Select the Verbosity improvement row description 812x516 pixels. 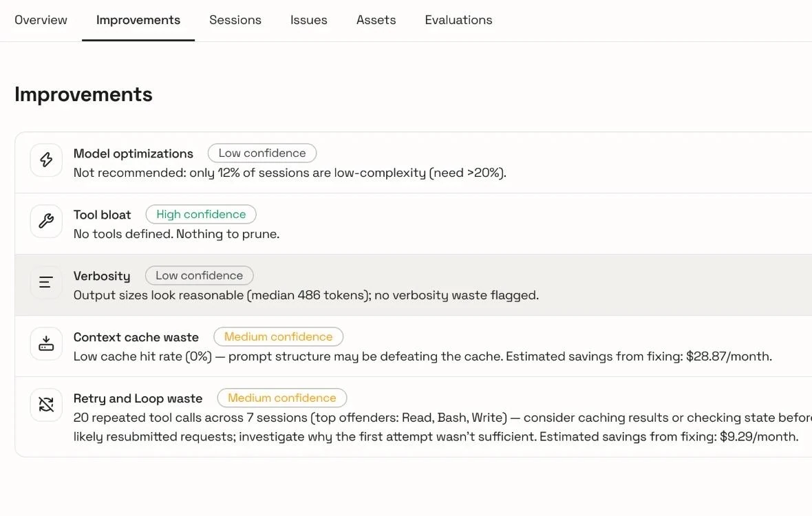click(306, 296)
